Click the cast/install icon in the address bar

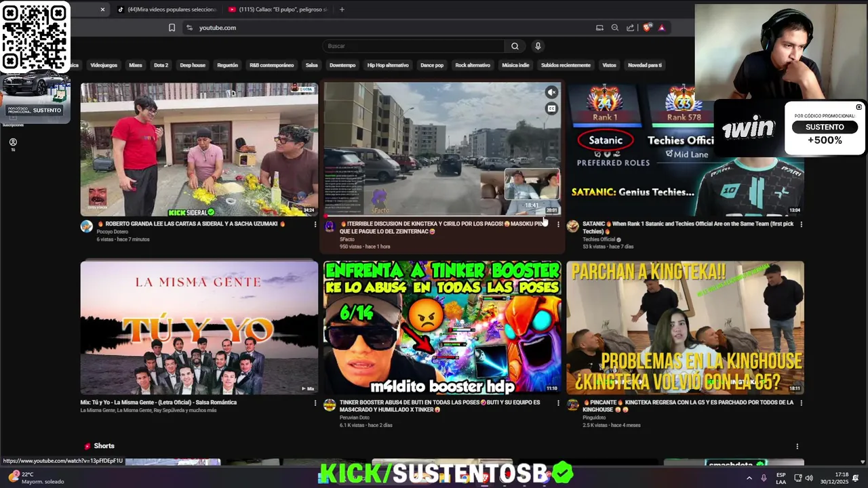tap(599, 28)
